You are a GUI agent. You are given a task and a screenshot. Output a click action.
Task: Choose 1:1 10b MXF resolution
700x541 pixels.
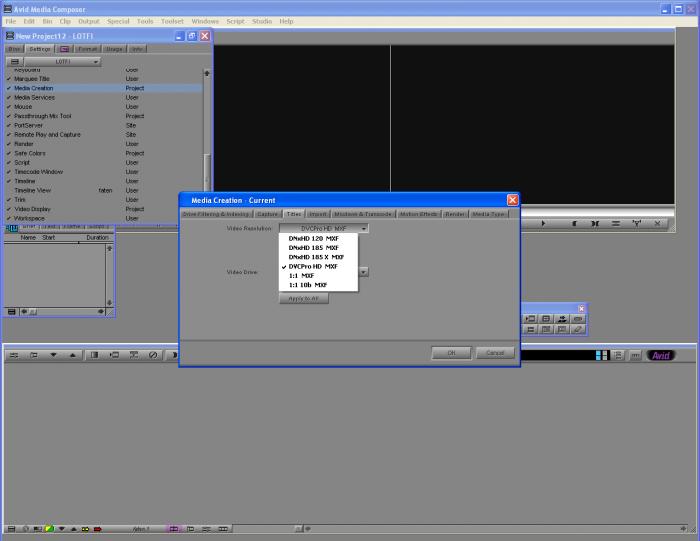[308, 285]
